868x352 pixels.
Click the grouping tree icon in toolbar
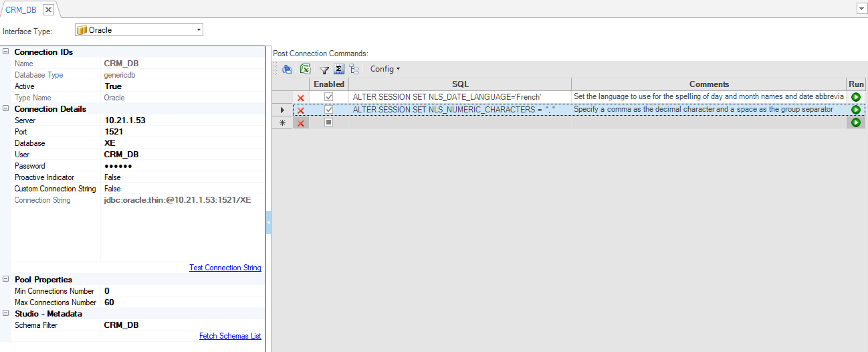pyautogui.click(x=354, y=69)
